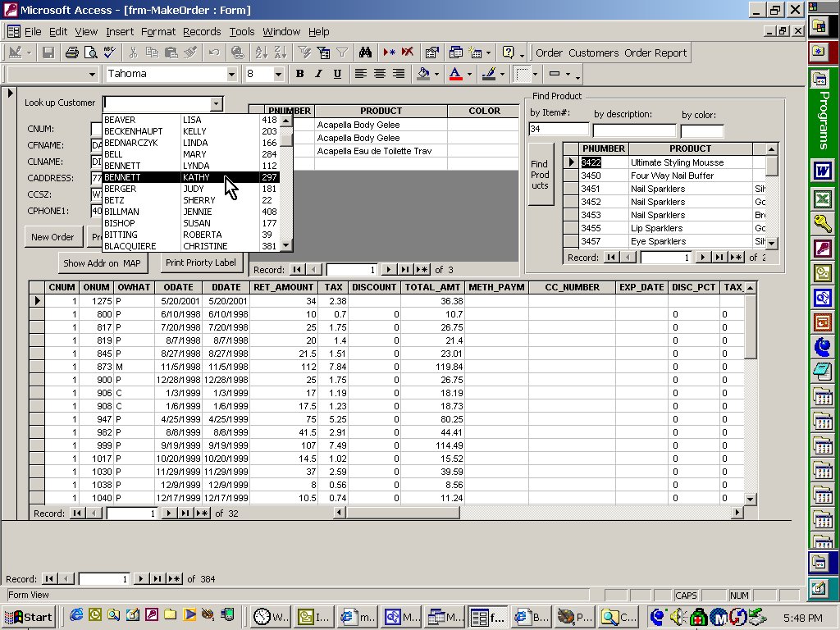This screenshot has height=630, width=840.
Task: Run Spelling check from toolbar
Action: pos(110,52)
